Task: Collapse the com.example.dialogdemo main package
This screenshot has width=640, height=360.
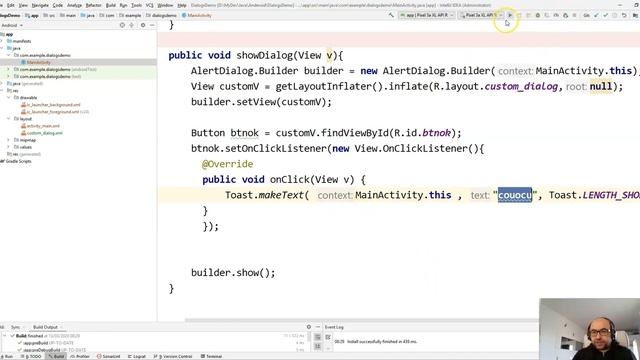Action: click(x=8, y=55)
